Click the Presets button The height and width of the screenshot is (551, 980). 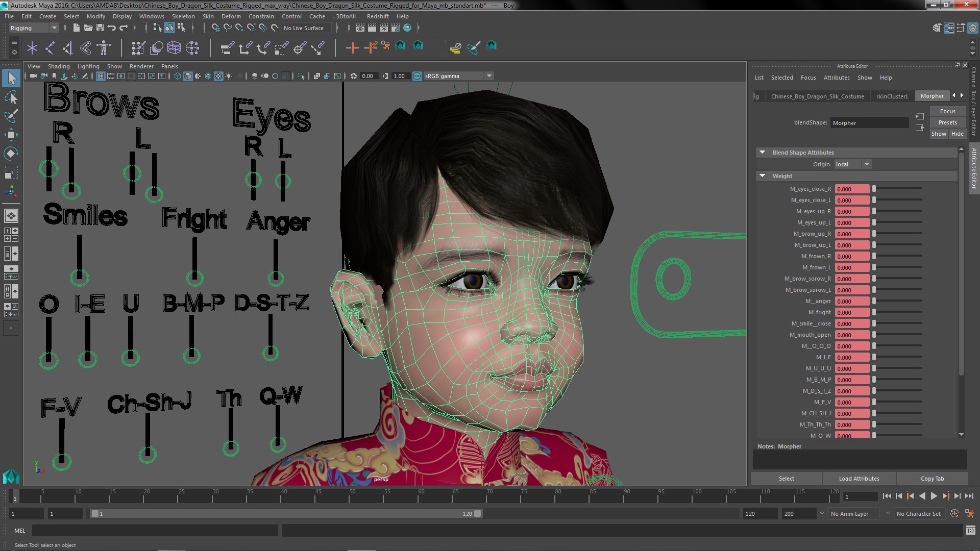point(947,122)
